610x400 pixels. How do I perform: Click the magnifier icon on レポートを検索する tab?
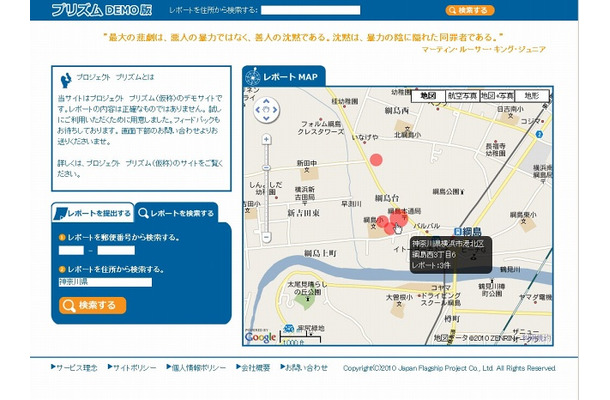[x=143, y=213]
